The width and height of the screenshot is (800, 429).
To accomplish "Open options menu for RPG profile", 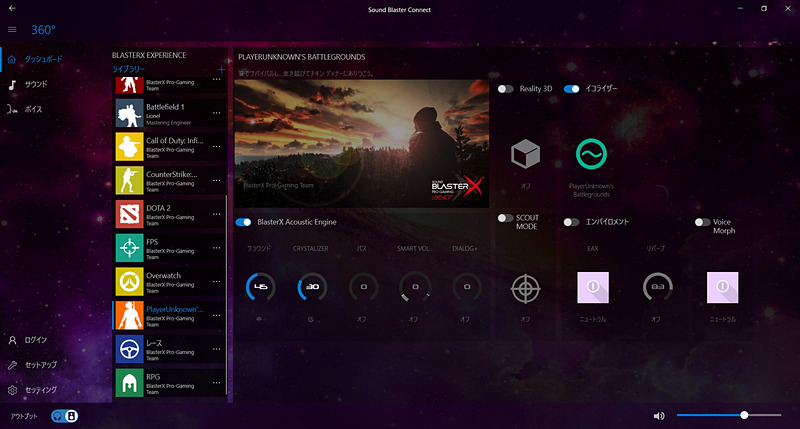I will pyautogui.click(x=217, y=383).
